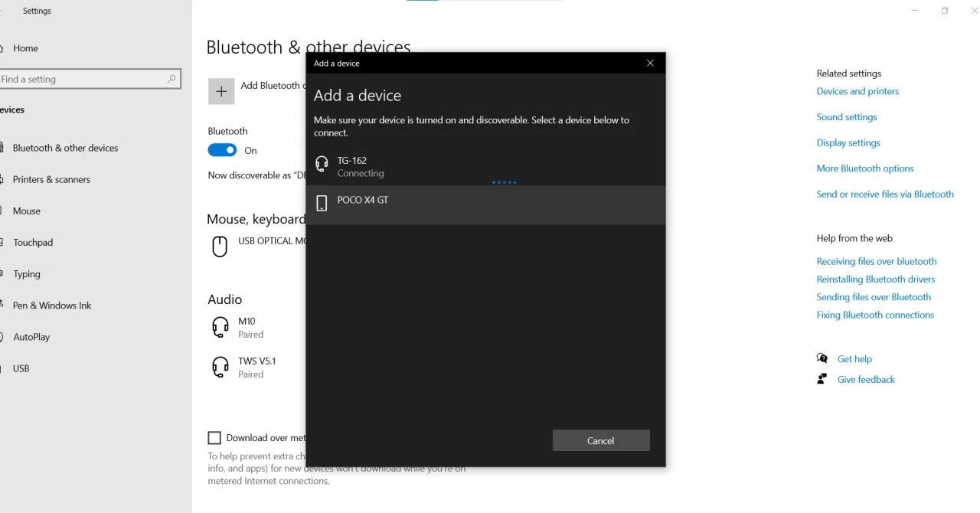Viewport: 980px width, 513px height.
Task: Go to Settings Home
Action: coord(25,47)
